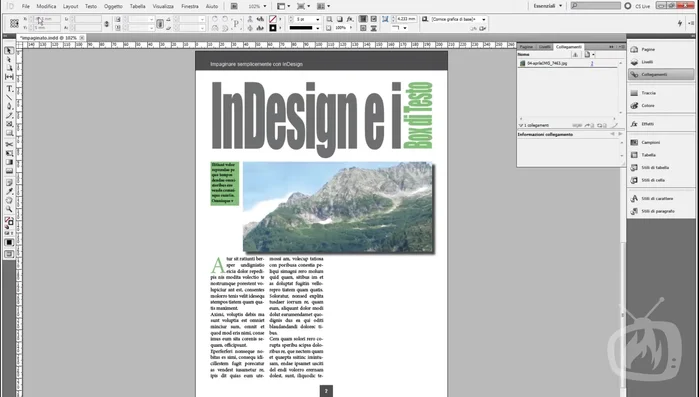This screenshot has width=699, height=397.
Task: Click the CS Live icon
Action: pos(628,6)
